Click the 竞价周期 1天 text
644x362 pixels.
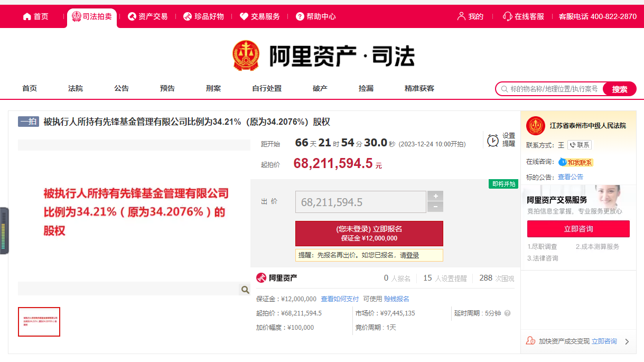[x=376, y=328]
